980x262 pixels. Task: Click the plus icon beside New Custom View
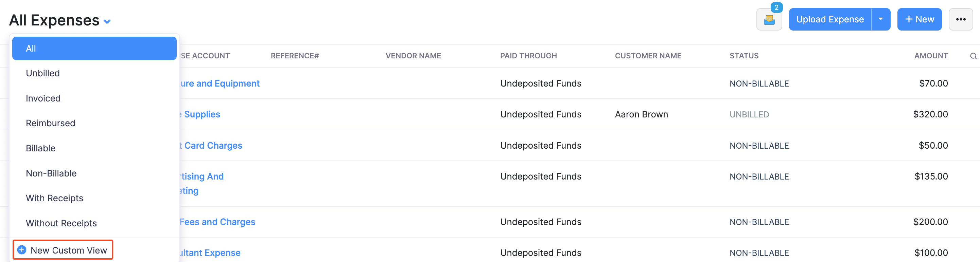click(x=22, y=250)
